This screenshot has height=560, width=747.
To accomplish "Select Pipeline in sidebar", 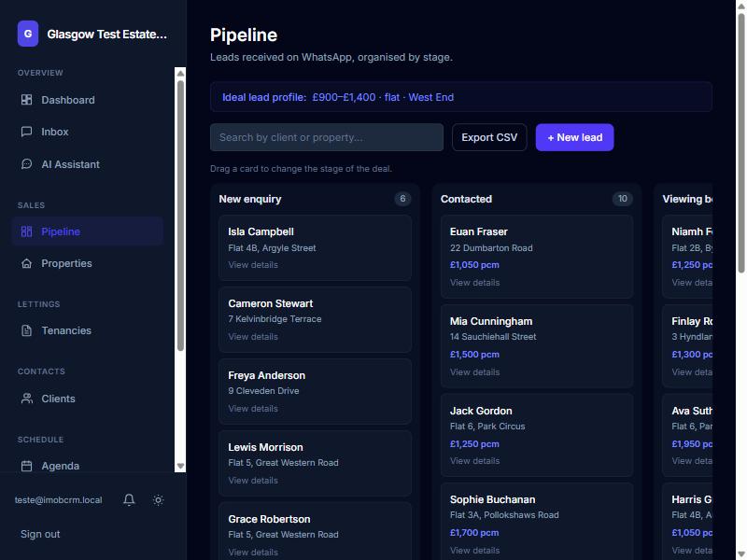I will point(88,231).
